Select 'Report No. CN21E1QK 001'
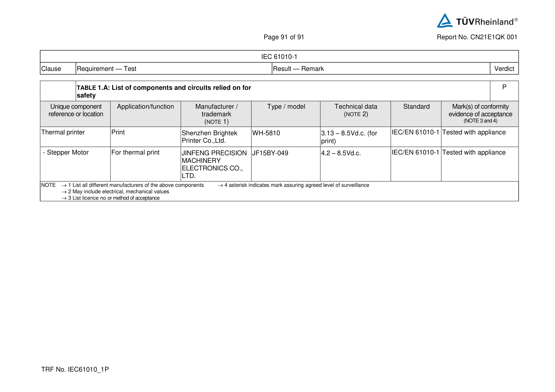Viewport: 555px width, 392px height. pos(477,37)
